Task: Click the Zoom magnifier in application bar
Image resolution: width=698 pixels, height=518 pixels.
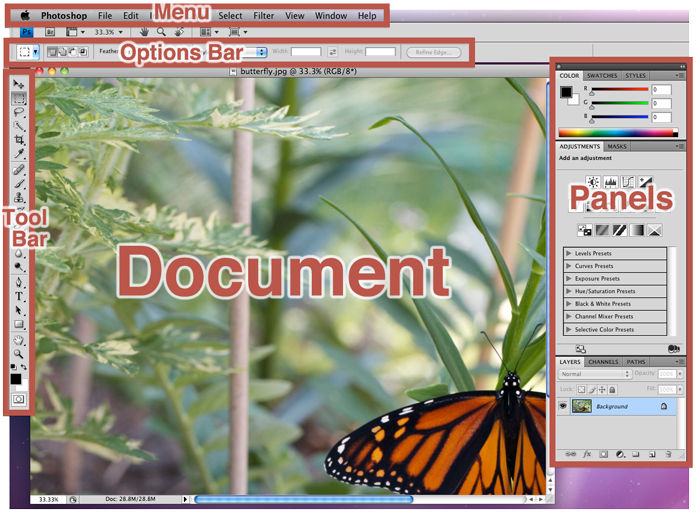Action: tap(161, 32)
